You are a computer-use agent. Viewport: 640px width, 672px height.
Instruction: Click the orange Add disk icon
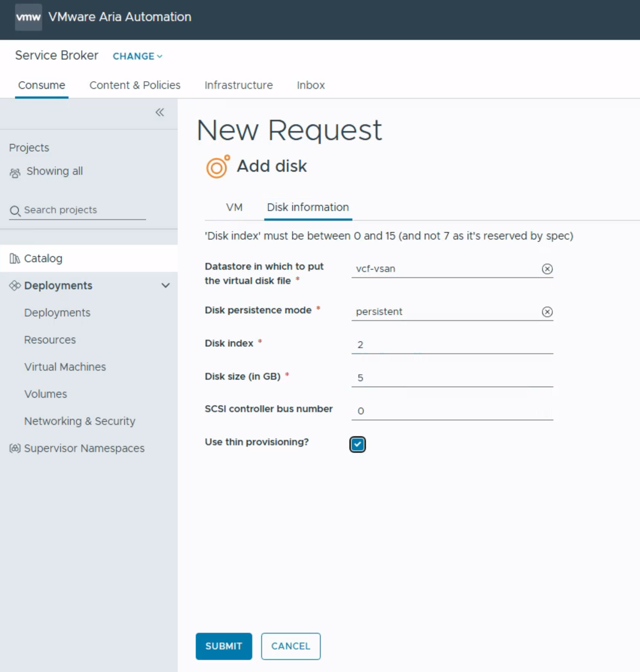(218, 166)
